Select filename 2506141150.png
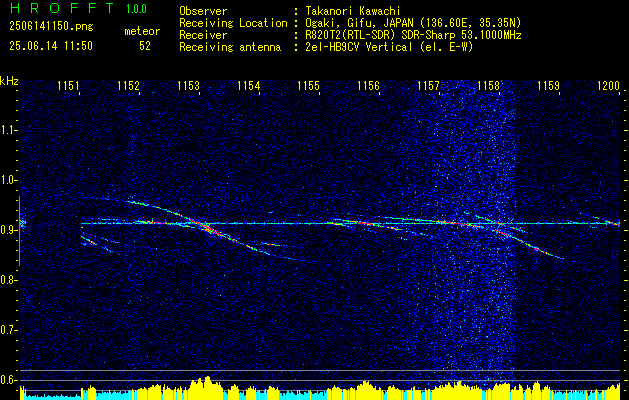 point(51,26)
